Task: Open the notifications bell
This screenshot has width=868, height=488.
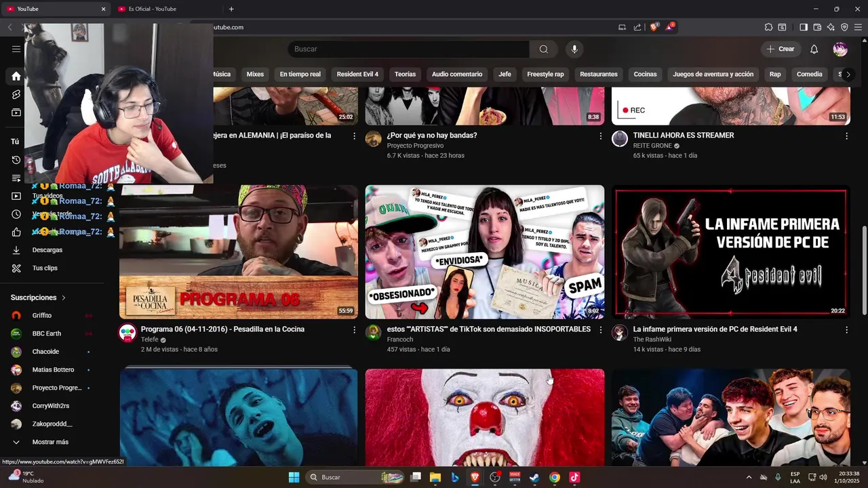Action: point(814,49)
